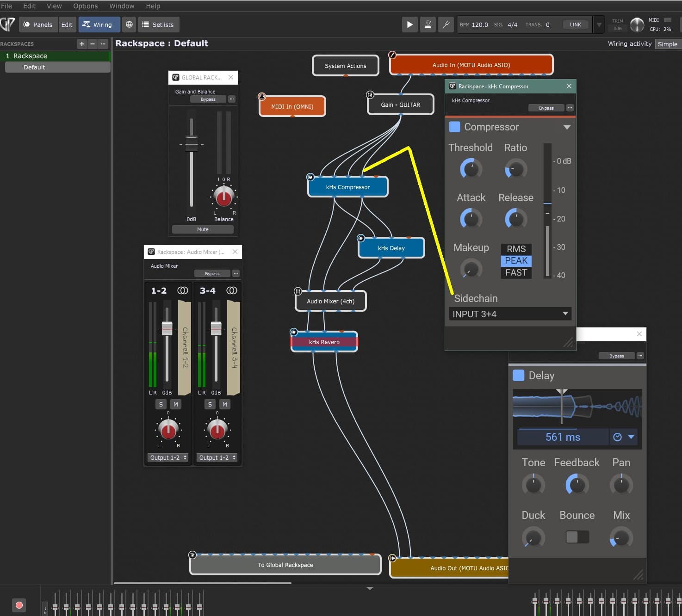Click the Threshold knob in Compressor
The image size is (682, 616).
[x=471, y=169]
